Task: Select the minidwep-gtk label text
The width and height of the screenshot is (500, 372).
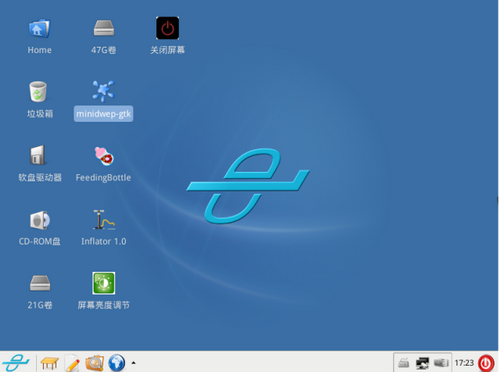Action: 103,114
